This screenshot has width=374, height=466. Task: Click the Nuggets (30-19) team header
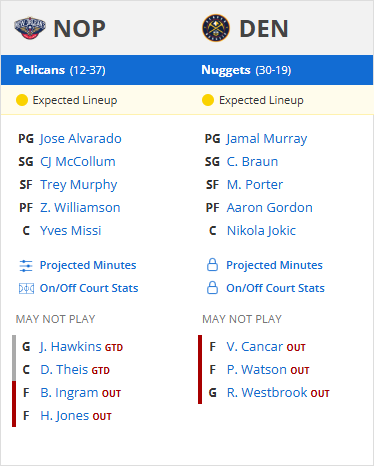pos(246,70)
